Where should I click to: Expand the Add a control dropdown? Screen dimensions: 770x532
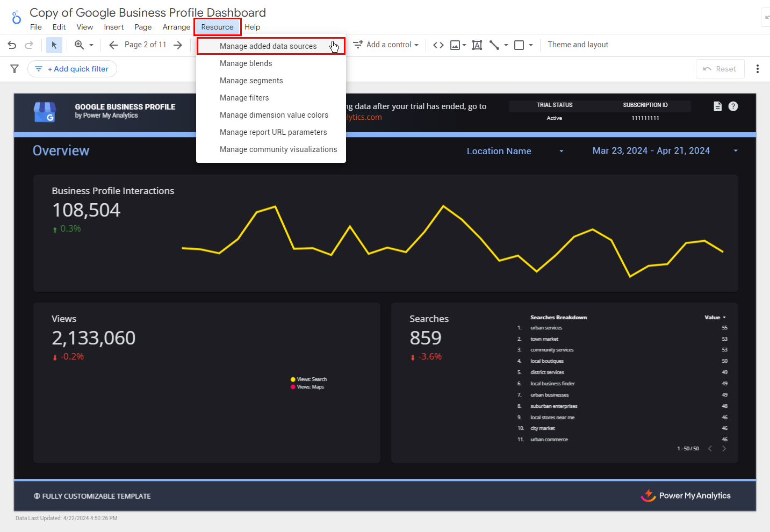386,45
